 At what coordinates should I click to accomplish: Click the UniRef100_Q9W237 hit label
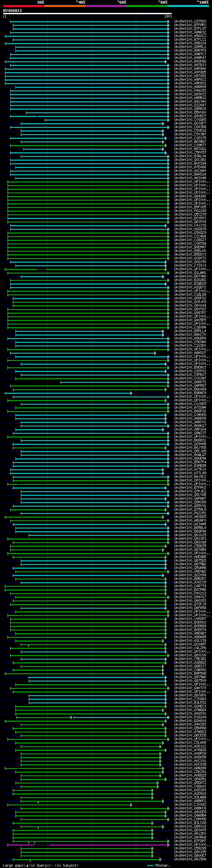pos(190,433)
